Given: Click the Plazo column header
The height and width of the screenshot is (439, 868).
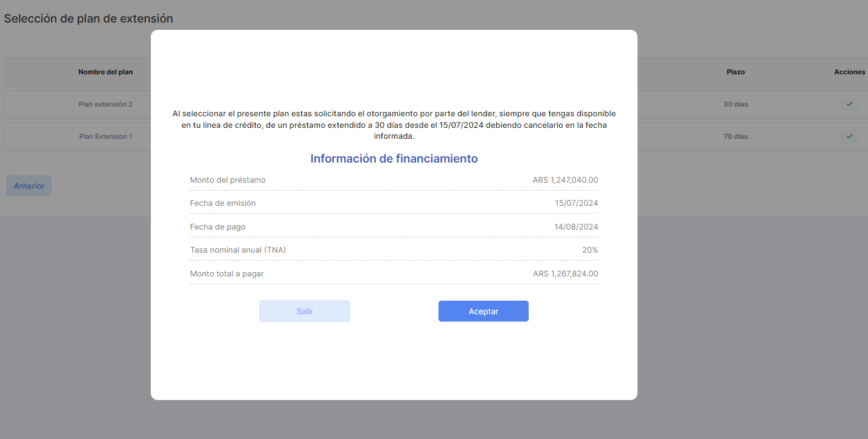Looking at the screenshot, I should tap(735, 72).
